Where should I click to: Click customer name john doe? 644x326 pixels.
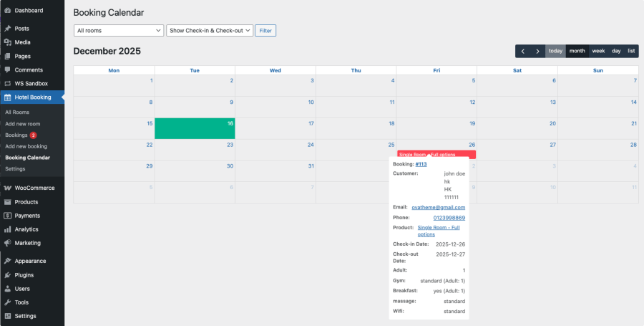(454, 174)
